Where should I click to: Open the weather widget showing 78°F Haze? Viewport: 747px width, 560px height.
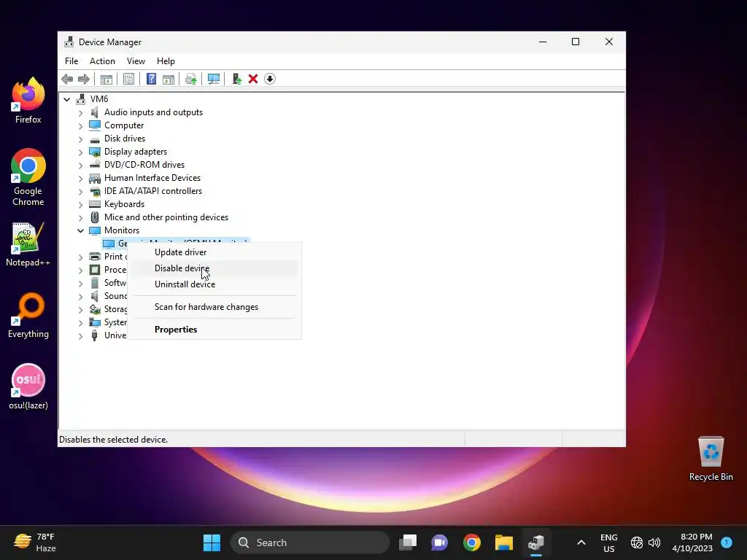coord(35,542)
